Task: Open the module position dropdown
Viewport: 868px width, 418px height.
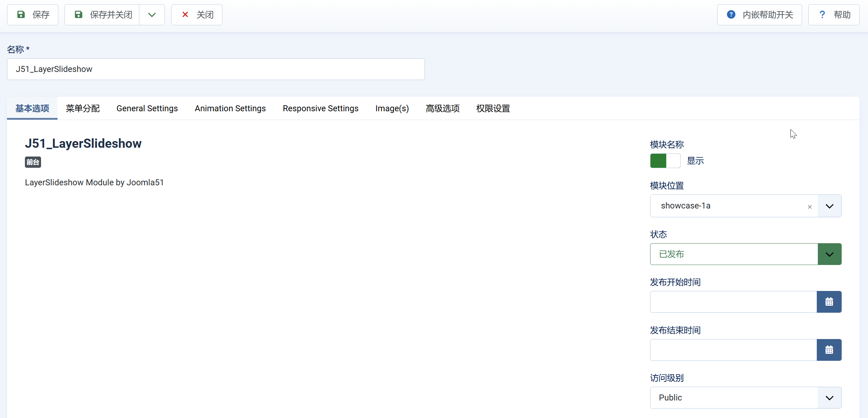Action: [829, 206]
